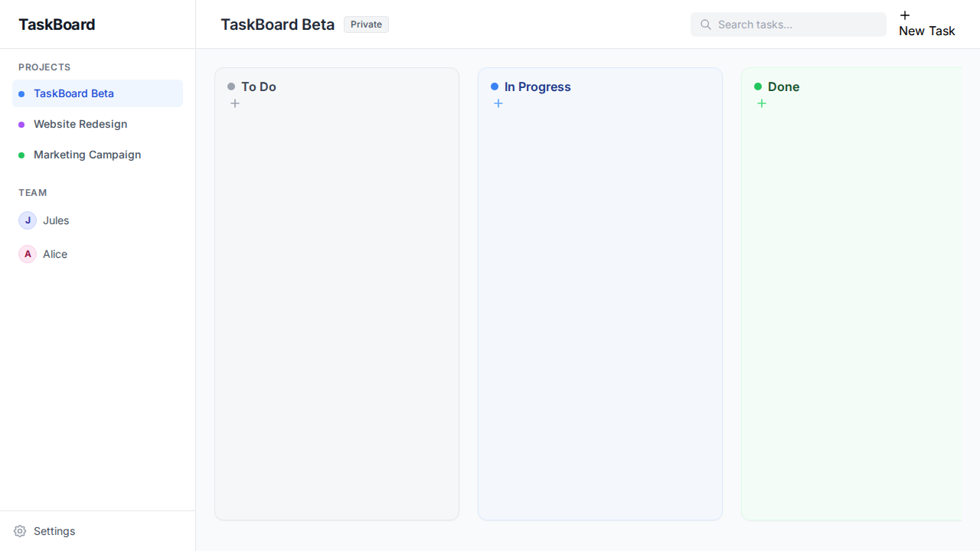Screen dimensions: 980x551
Task: Click the To Do column header
Action: point(259,86)
